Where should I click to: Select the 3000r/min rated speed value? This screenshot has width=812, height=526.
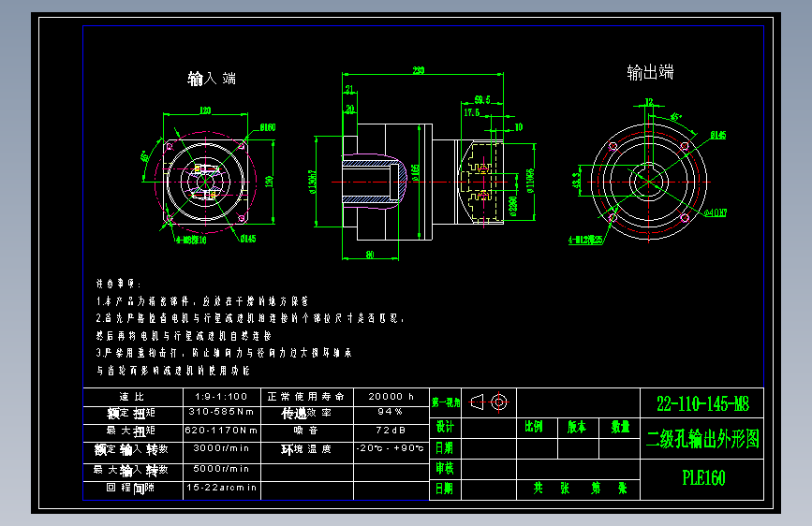point(221,447)
